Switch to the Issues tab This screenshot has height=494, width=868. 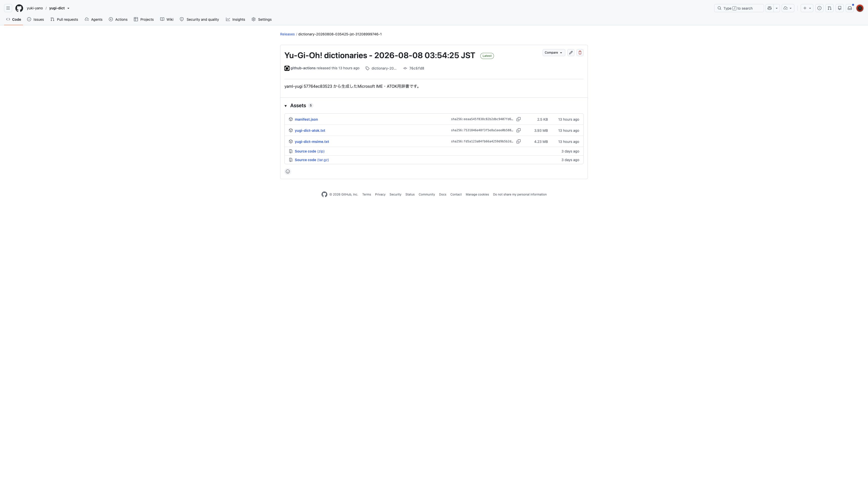[36, 19]
